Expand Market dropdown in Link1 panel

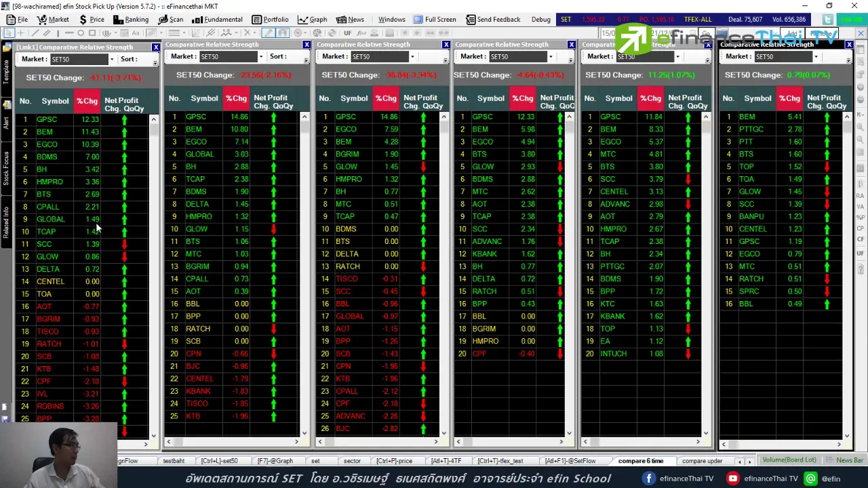tap(111, 60)
